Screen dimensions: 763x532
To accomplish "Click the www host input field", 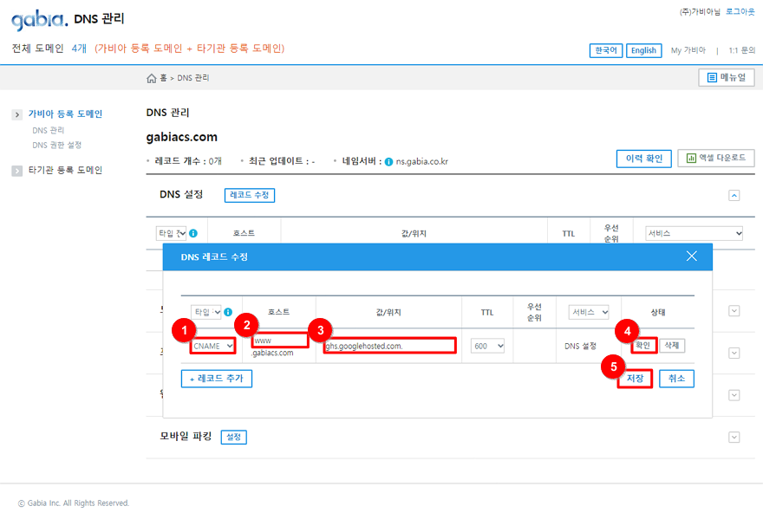I will 280,341.
